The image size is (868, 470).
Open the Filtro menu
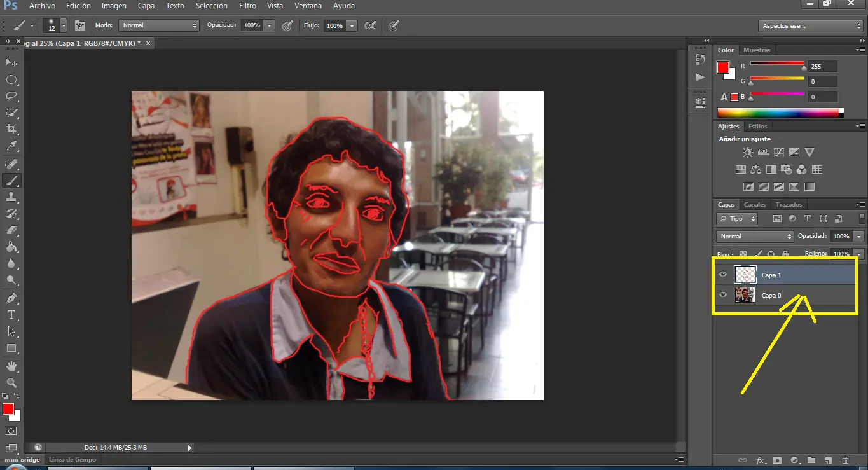[x=247, y=6]
